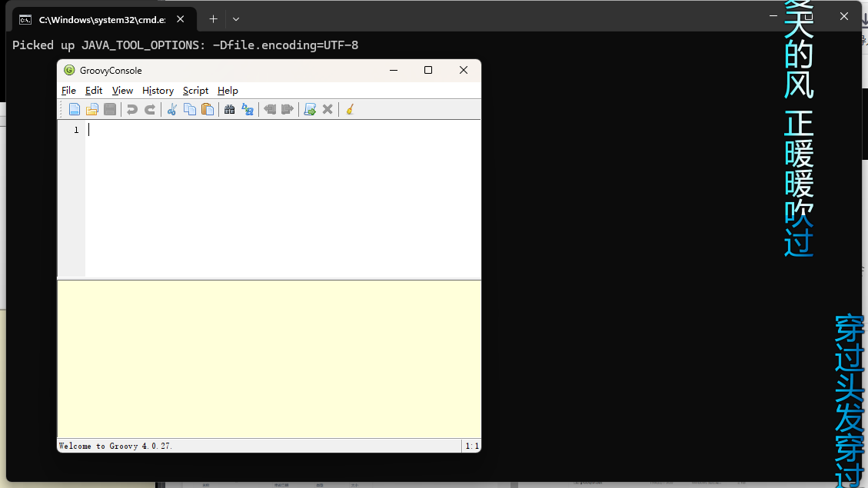868x488 pixels.
Task: Click the 1:1 cursor position indicator
Action: pos(472,446)
